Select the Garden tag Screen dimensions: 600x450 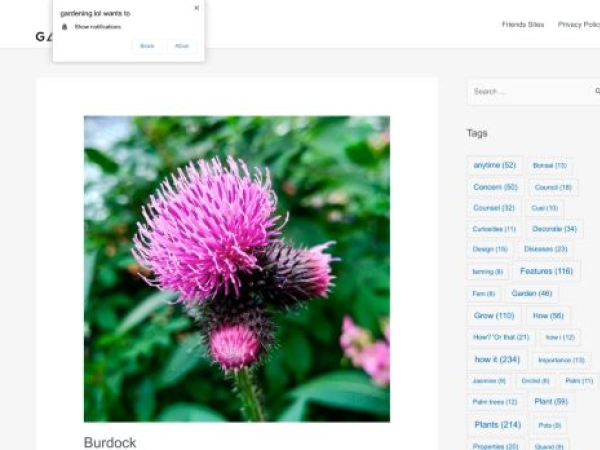(532, 293)
